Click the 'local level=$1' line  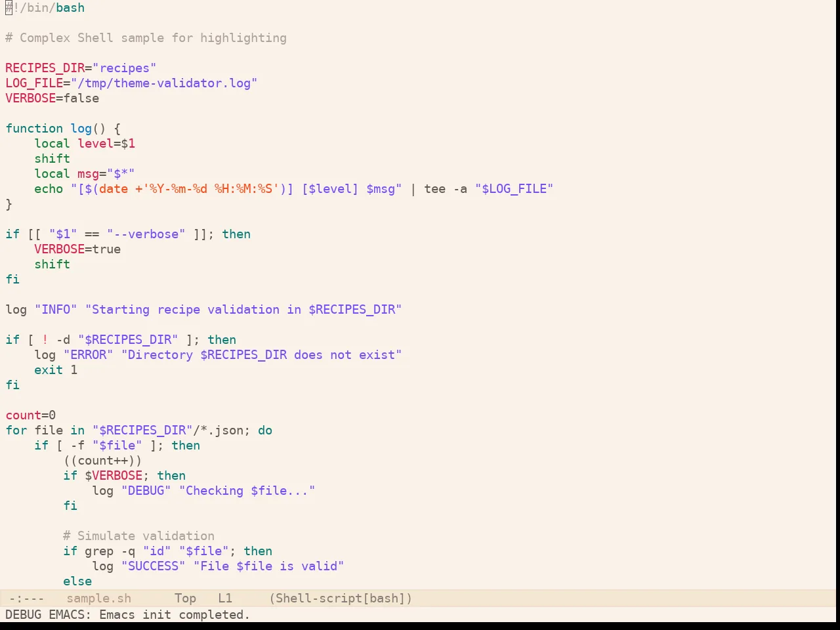tap(85, 144)
